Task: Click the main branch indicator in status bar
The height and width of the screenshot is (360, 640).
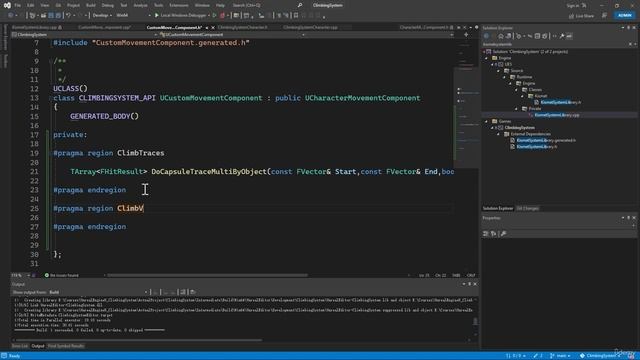Action: tap(560, 356)
